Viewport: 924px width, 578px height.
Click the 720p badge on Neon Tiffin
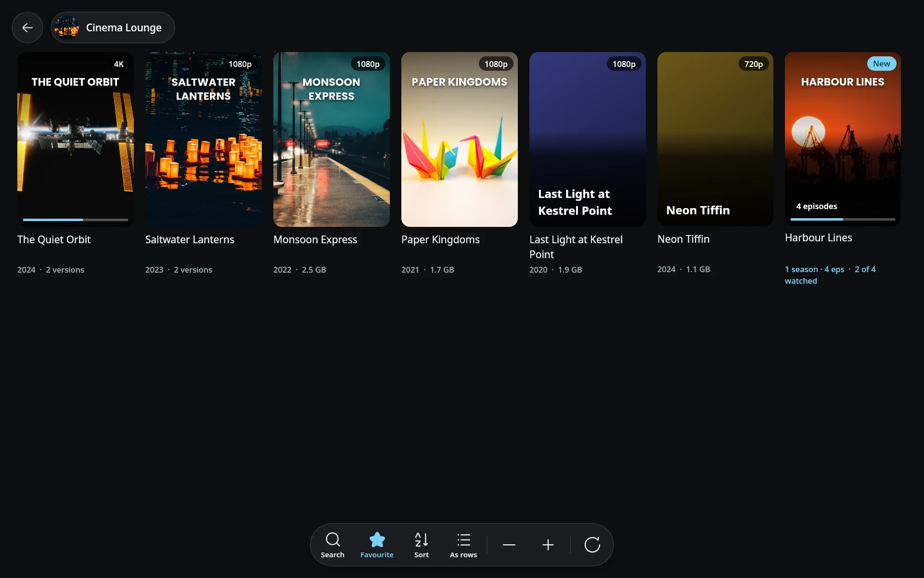pos(754,64)
